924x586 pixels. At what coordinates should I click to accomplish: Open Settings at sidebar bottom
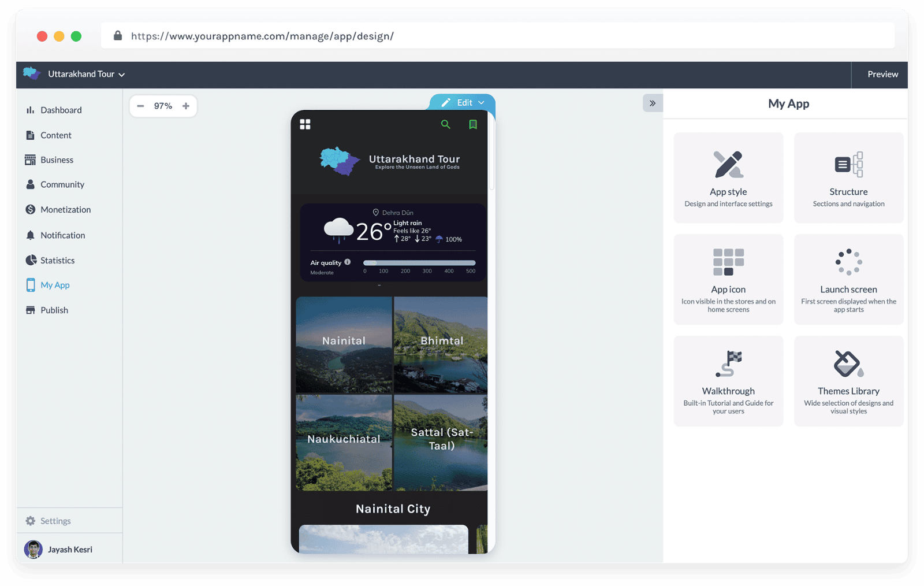pyautogui.click(x=55, y=521)
